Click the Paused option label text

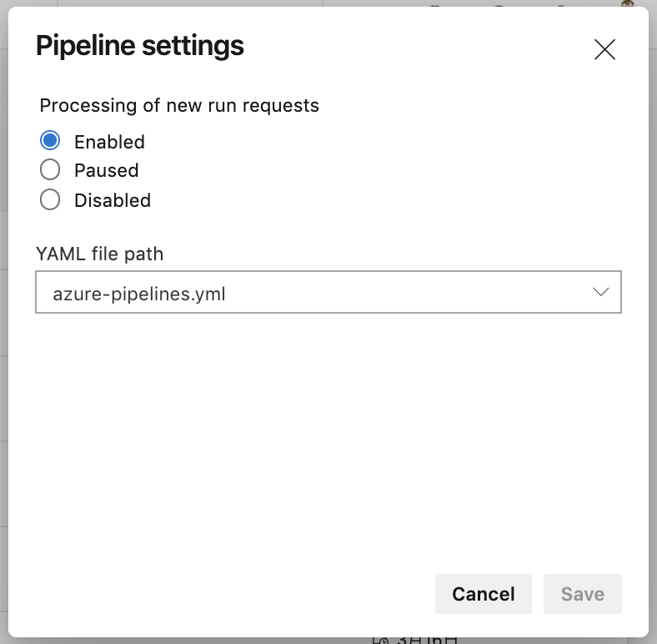(106, 171)
